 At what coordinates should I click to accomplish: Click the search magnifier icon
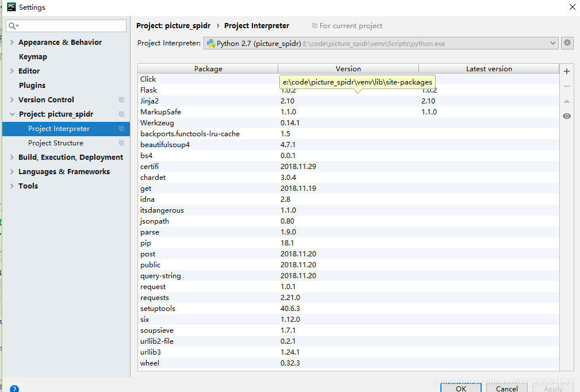13,26
